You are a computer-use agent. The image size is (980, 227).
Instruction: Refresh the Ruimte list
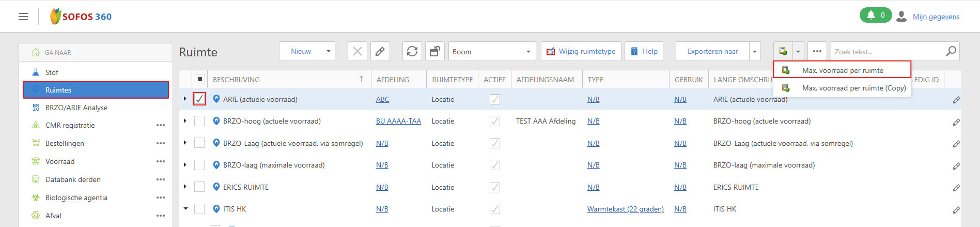412,51
